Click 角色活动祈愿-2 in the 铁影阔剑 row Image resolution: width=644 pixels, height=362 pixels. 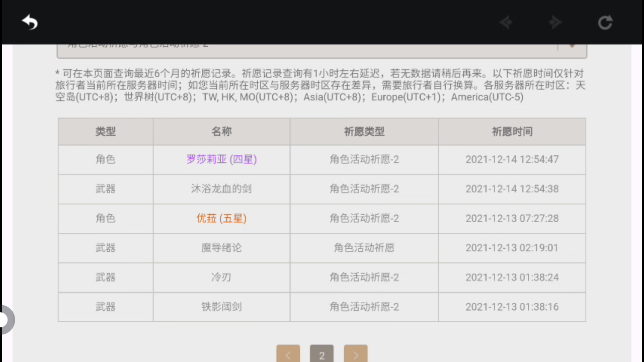pos(364,307)
